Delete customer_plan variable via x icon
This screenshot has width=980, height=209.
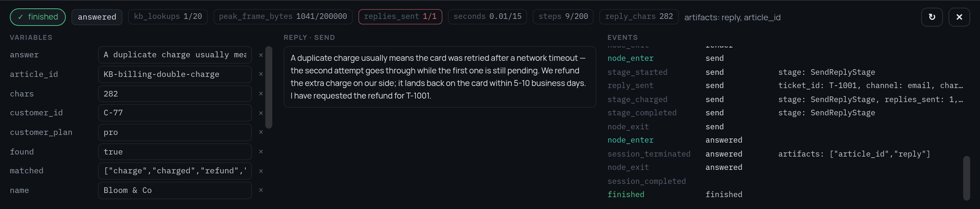coord(261,132)
